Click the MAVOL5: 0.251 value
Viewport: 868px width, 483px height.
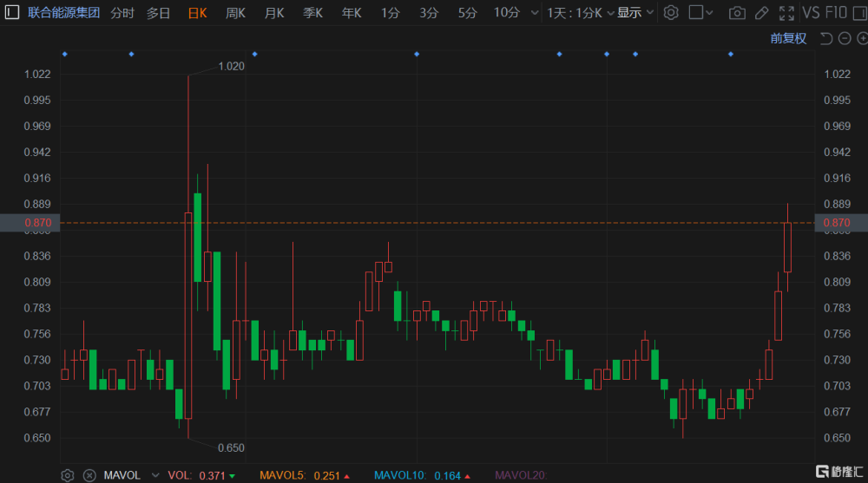click(305, 475)
